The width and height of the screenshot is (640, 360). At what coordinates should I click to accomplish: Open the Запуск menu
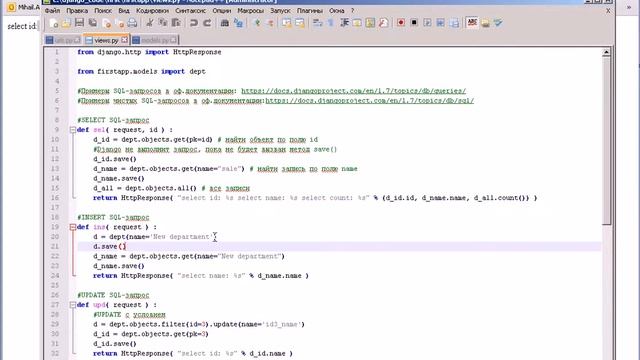[x=280, y=11]
